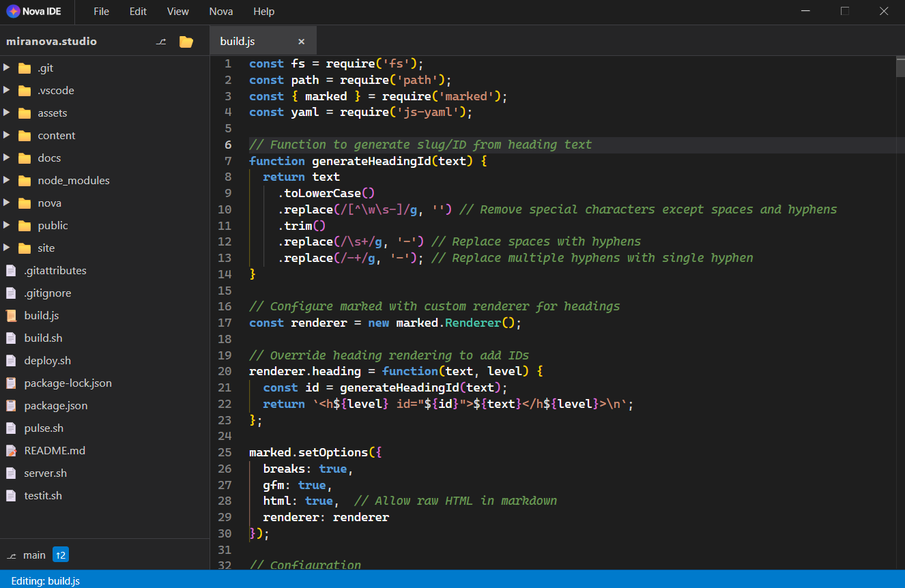This screenshot has width=905, height=588.
Task: Click the git branch icon beside miranova.studio
Action: coord(161,41)
